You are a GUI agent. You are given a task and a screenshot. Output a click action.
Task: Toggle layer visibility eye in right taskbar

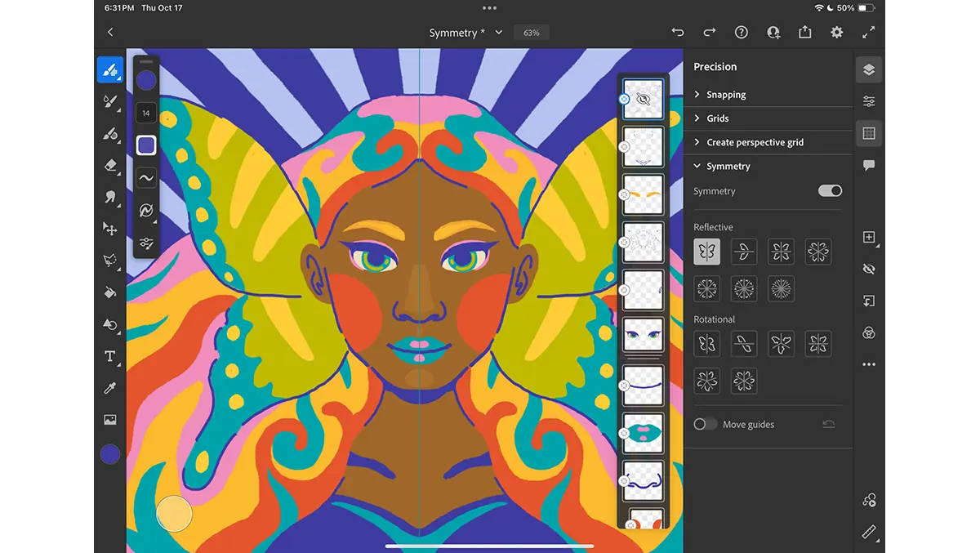coord(869,269)
